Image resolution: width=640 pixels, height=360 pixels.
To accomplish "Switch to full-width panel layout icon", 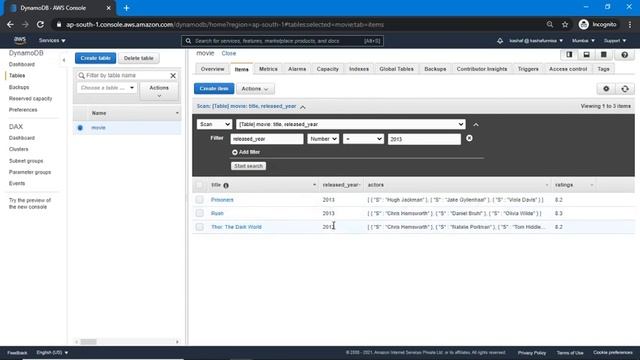I will point(603,55).
